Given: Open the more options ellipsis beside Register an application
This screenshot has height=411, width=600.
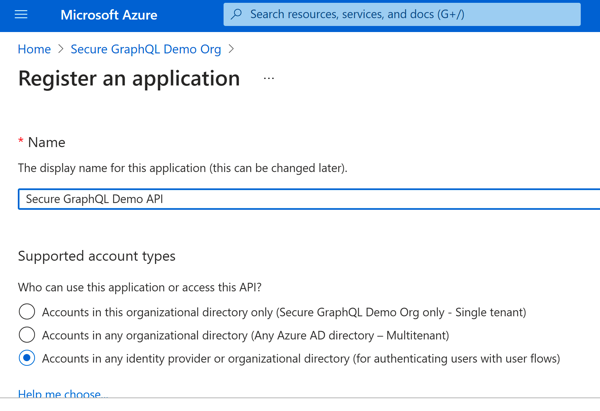Looking at the screenshot, I should pos(269,78).
